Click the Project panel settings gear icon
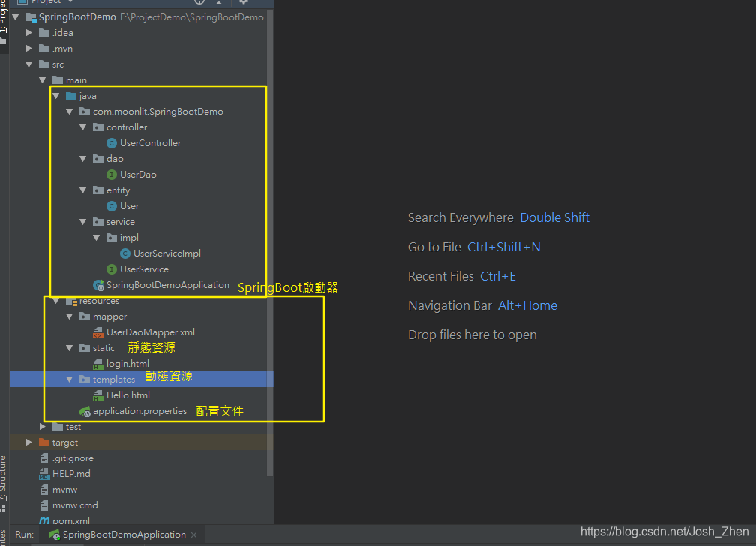Image resolution: width=756 pixels, height=546 pixels. (x=244, y=2)
